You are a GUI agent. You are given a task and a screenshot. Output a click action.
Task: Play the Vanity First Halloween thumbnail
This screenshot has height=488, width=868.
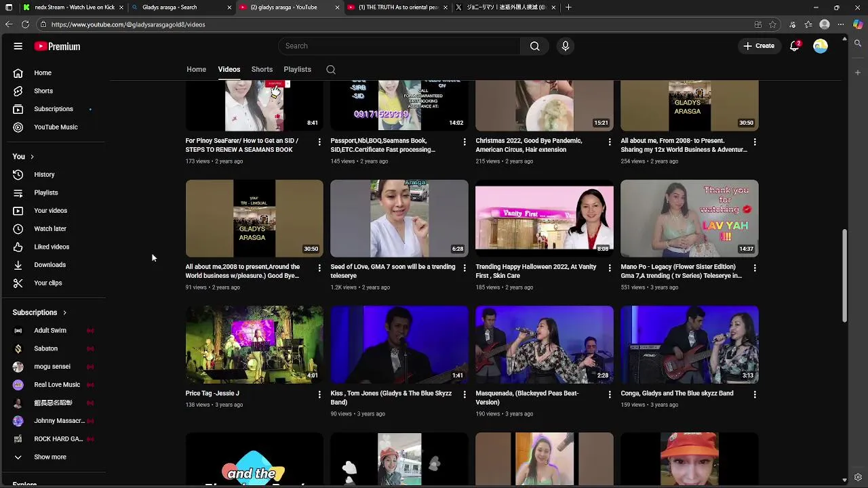(x=545, y=218)
